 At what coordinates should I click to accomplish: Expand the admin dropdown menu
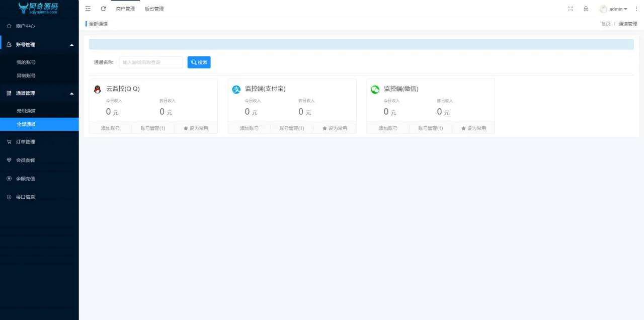point(614,9)
